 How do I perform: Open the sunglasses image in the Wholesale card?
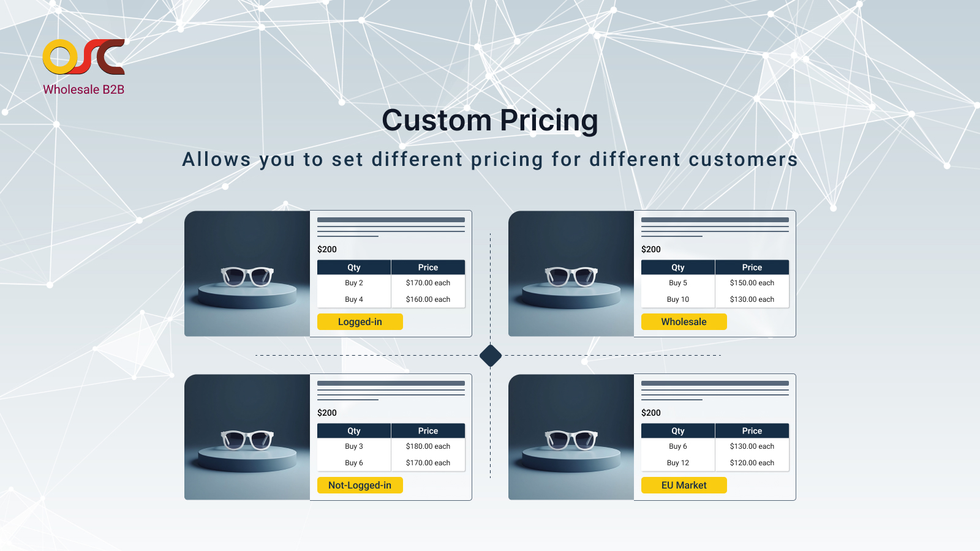571,274
